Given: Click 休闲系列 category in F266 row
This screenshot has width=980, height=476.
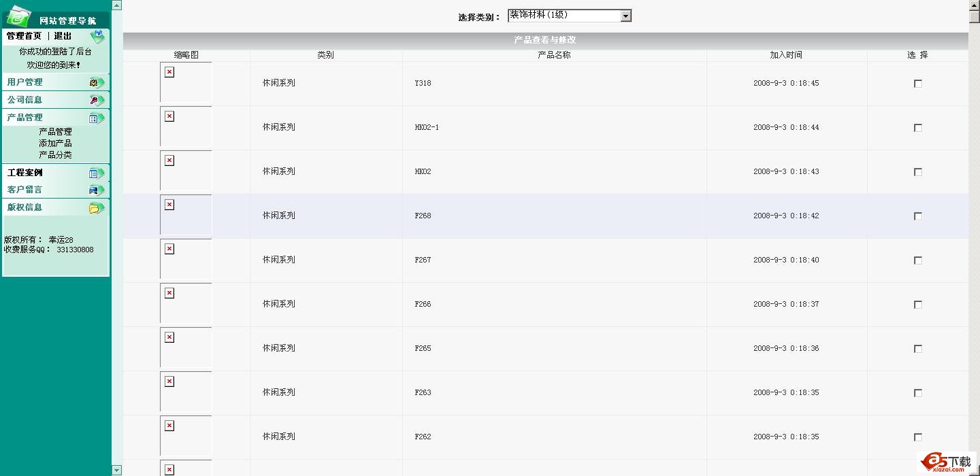Looking at the screenshot, I should coord(279,305).
